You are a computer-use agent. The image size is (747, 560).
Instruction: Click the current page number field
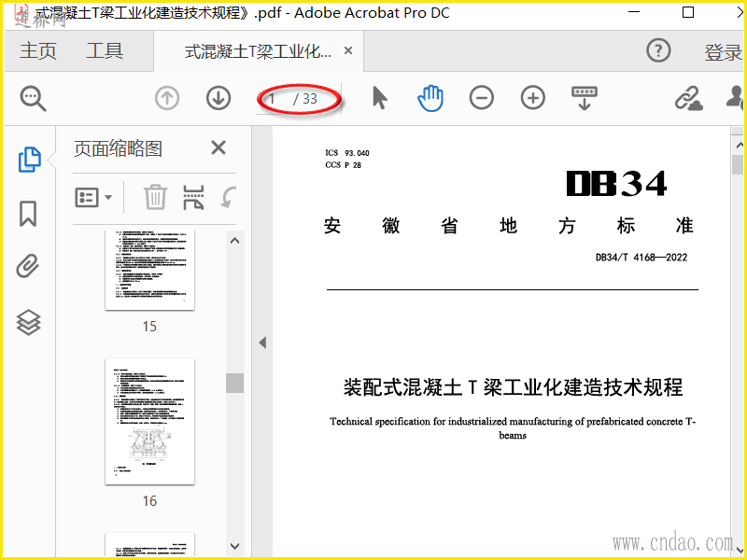tap(273, 99)
